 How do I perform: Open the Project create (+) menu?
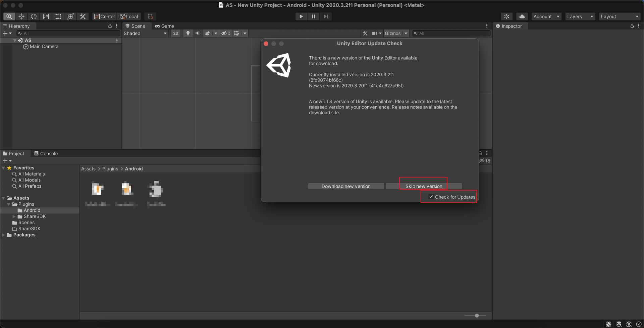[7, 161]
